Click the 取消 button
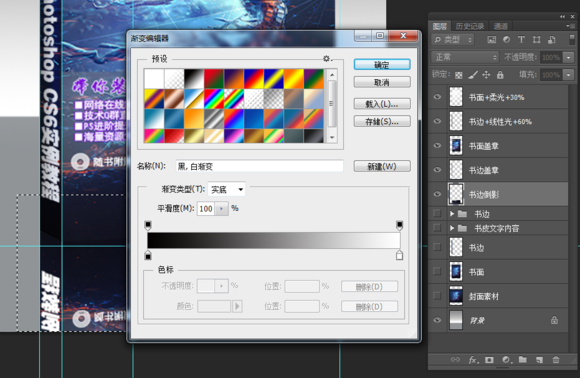This screenshot has width=580, height=378. pyautogui.click(x=382, y=82)
